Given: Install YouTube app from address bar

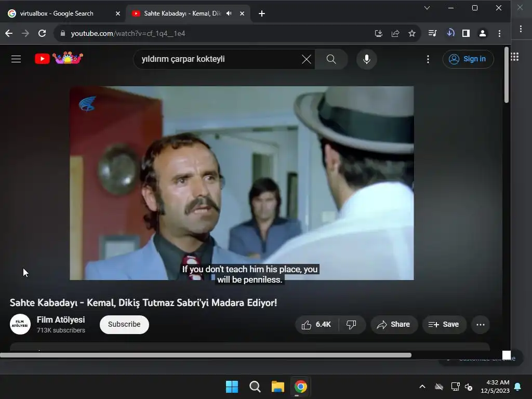Looking at the screenshot, I should (x=379, y=33).
